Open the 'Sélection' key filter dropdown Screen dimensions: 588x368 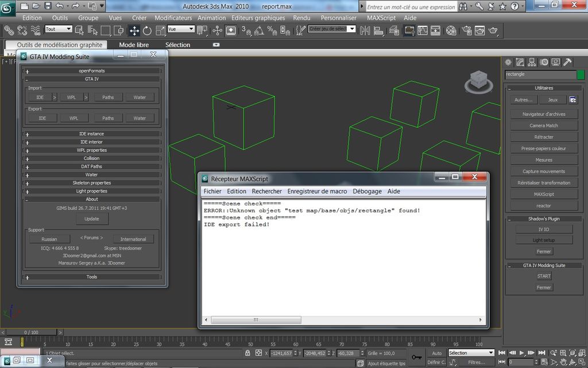click(x=471, y=353)
